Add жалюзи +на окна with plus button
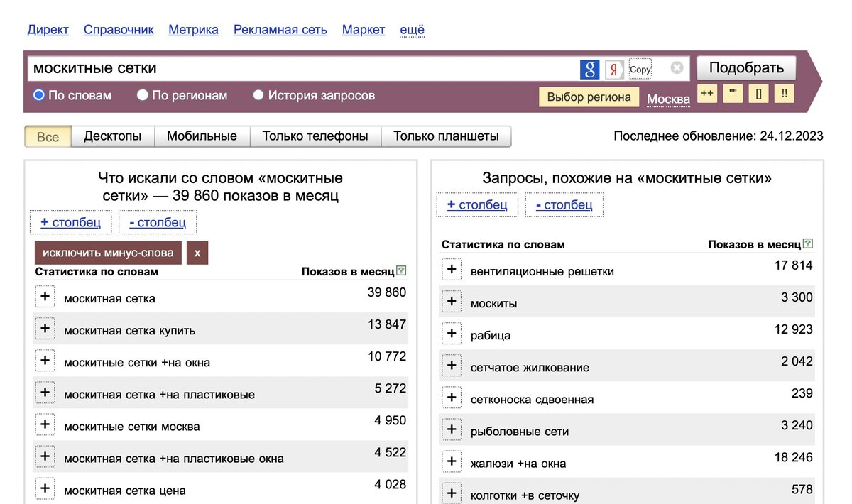The height and width of the screenshot is (504, 852). pos(452,461)
